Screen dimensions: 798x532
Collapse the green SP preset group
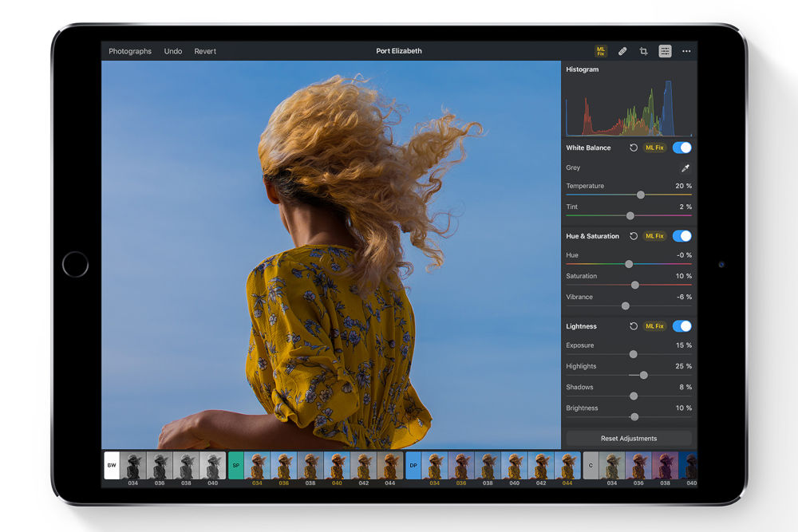click(x=235, y=465)
